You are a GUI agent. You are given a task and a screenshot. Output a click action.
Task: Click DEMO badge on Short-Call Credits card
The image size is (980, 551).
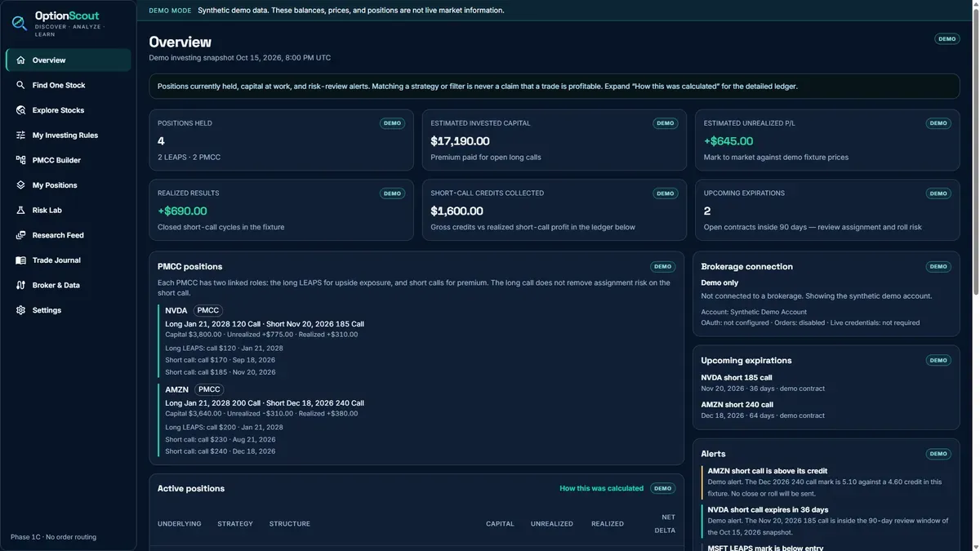666,193
